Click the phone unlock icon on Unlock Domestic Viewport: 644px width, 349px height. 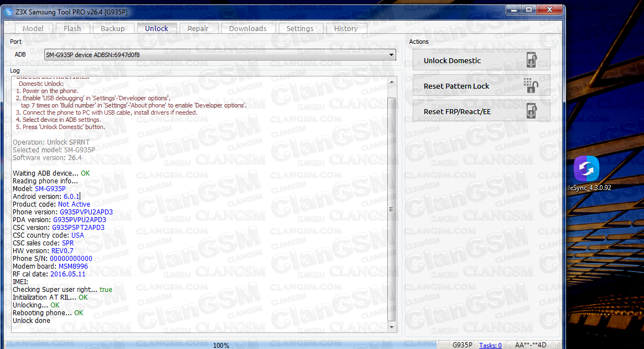coord(532,60)
